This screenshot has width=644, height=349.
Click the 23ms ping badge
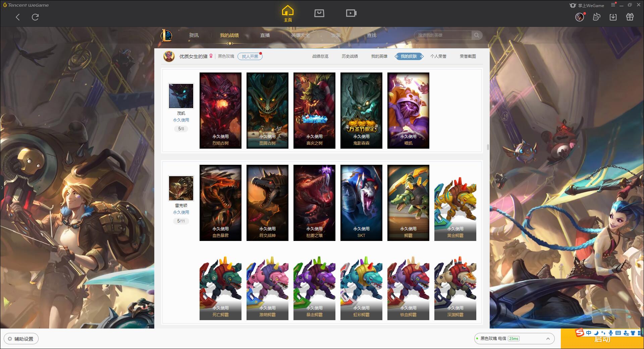514,339
